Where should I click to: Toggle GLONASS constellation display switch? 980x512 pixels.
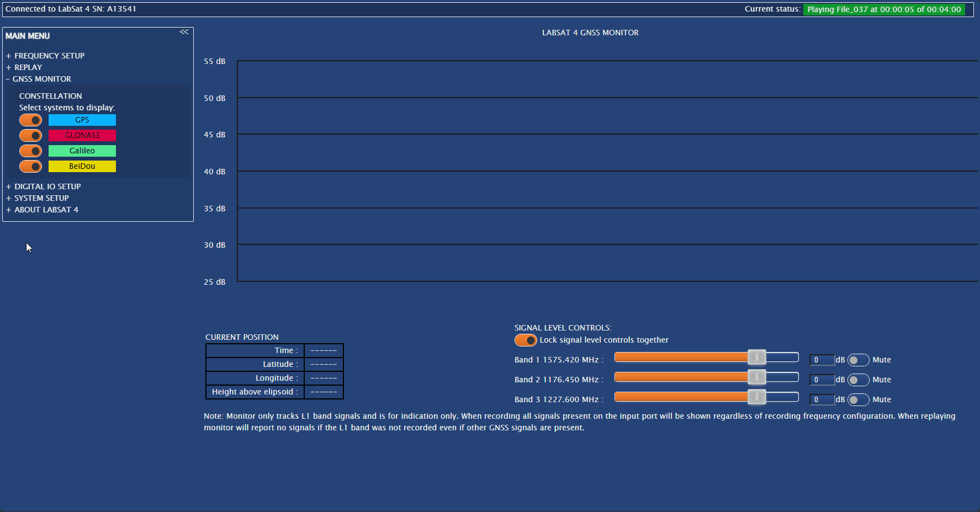coord(31,135)
